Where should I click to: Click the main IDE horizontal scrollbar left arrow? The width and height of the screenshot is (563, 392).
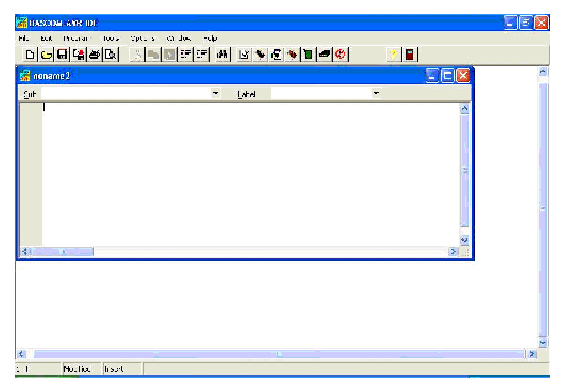point(21,354)
